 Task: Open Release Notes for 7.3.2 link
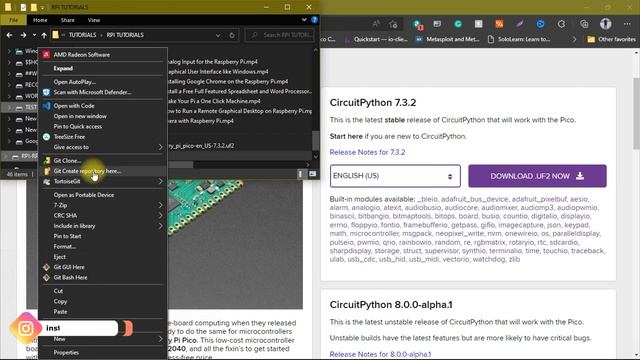pos(367,152)
